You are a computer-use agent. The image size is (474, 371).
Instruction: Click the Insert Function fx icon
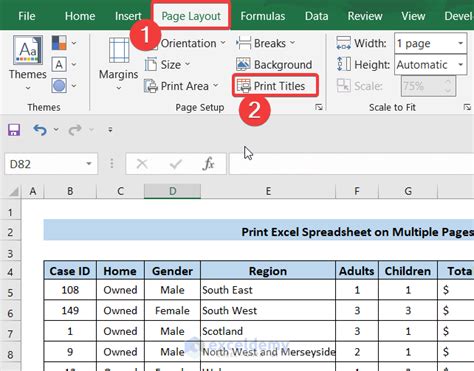(209, 164)
